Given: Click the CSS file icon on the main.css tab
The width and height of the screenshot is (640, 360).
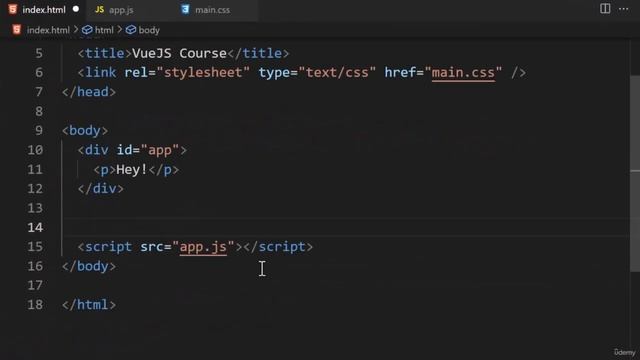Looking at the screenshot, I should 185,9.
